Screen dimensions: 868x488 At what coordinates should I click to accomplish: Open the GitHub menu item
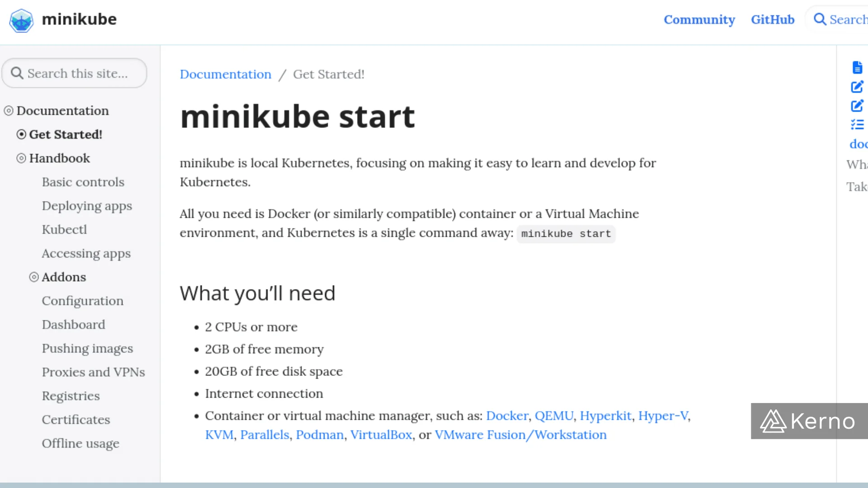(x=772, y=19)
